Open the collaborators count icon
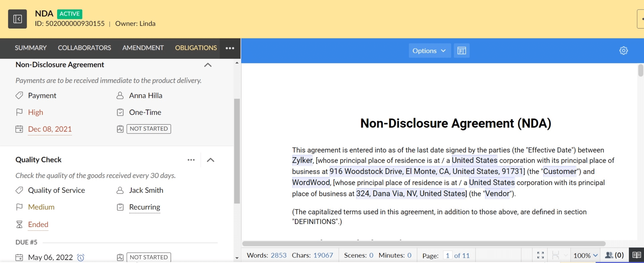644x263 pixels. [614, 255]
